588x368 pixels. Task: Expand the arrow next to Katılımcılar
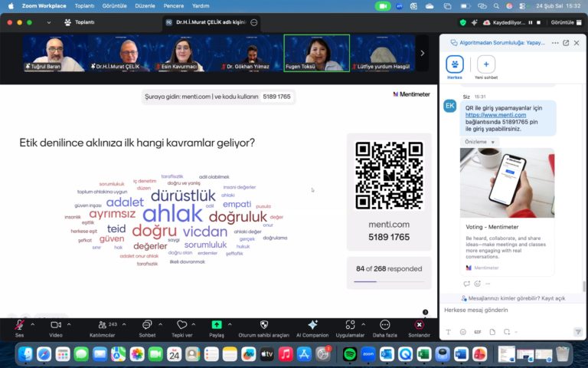click(126, 324)
